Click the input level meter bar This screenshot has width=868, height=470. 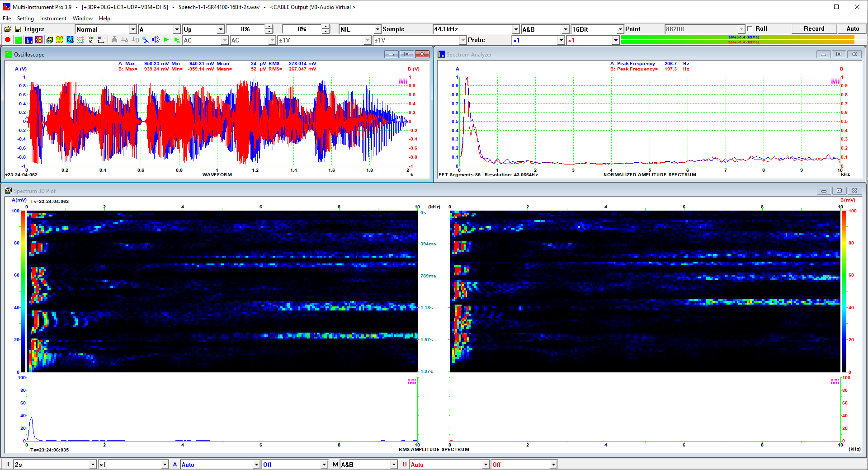tap(743, 40)
